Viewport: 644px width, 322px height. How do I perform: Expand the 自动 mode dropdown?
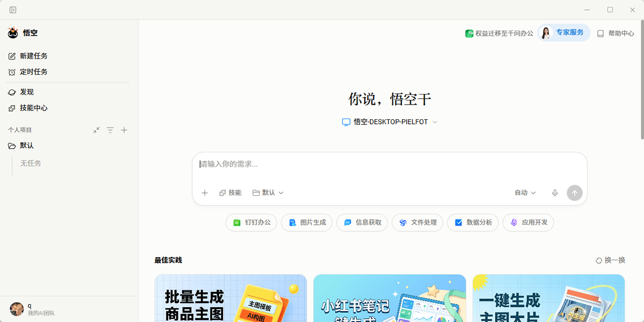click(525, 193)
